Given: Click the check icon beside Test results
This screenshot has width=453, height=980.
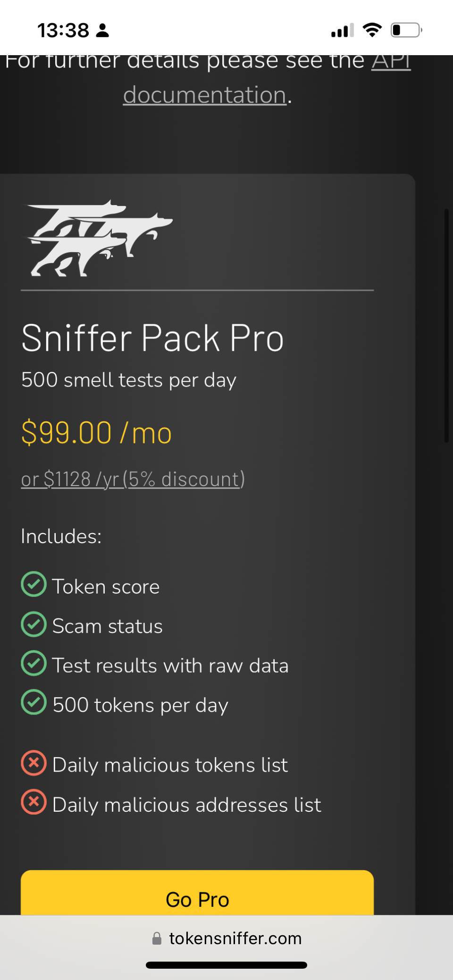Looking at the screenshot, I should click(34, 664).
